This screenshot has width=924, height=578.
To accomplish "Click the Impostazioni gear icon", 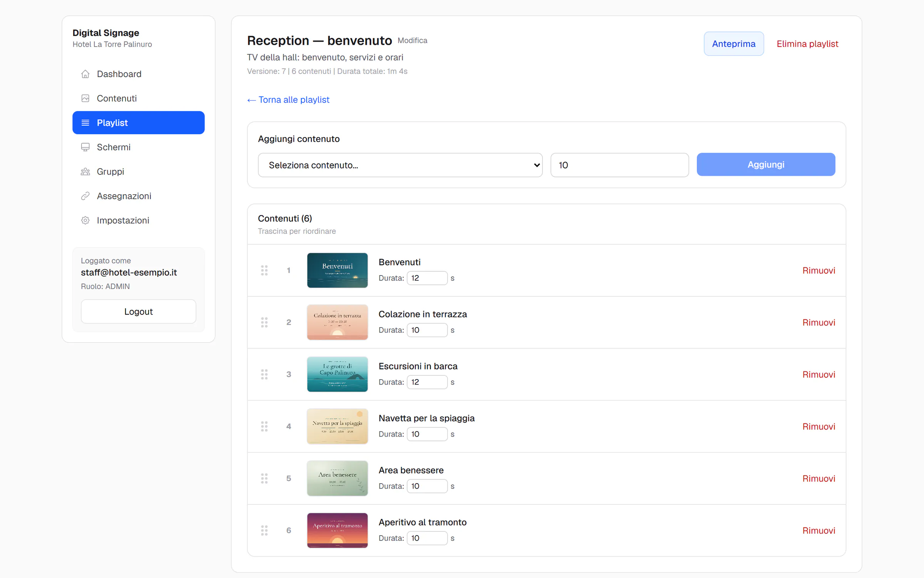I will point(85,220).
